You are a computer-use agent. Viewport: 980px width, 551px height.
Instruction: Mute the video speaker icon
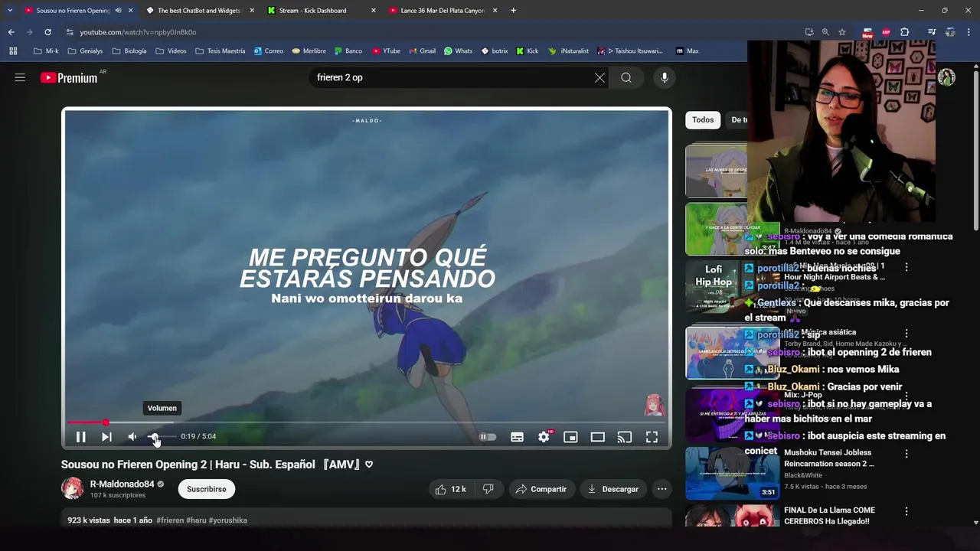point(132,437)
